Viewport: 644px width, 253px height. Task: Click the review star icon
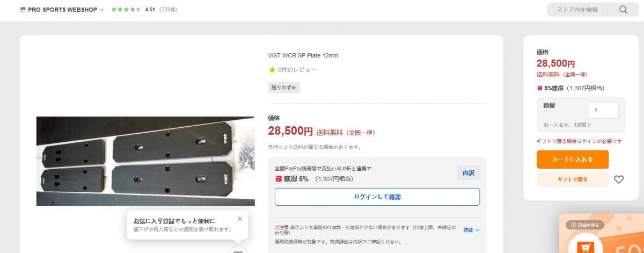272,70
